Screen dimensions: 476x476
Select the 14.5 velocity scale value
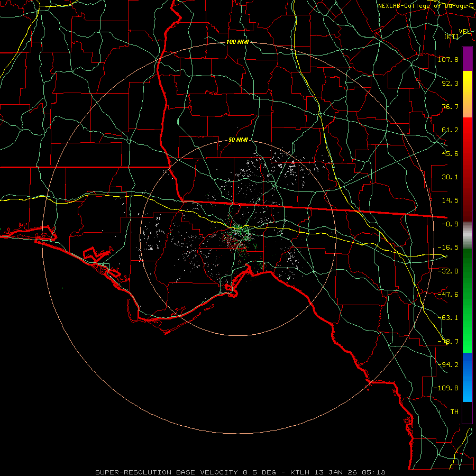coord(450,200)
